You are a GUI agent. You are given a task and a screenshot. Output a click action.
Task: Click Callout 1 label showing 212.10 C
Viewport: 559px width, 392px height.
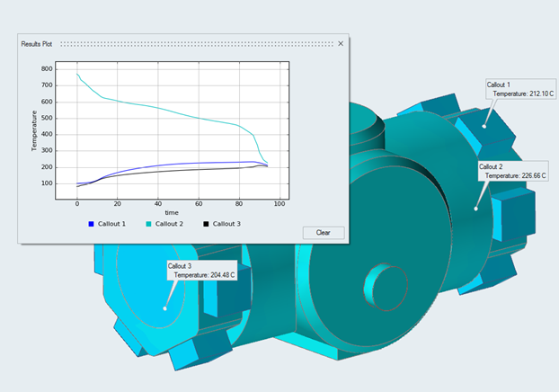click(520, 89)
